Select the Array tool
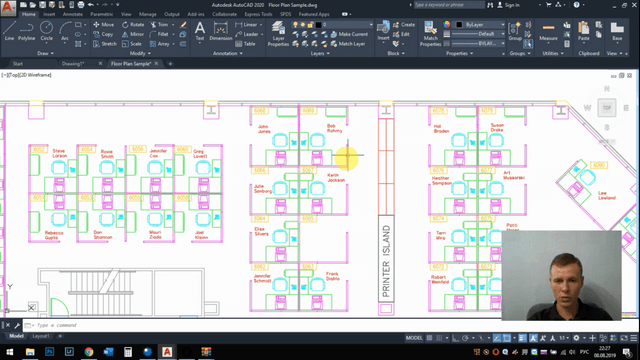The image size is (640, 360). (159, 44)
